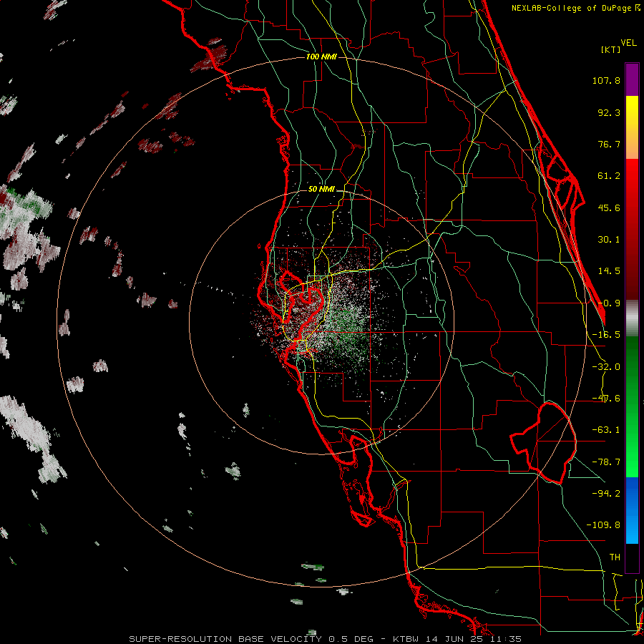Click the 100 NMI range ring label
This screenshot has width=644, height=644.
pos(321,57)
